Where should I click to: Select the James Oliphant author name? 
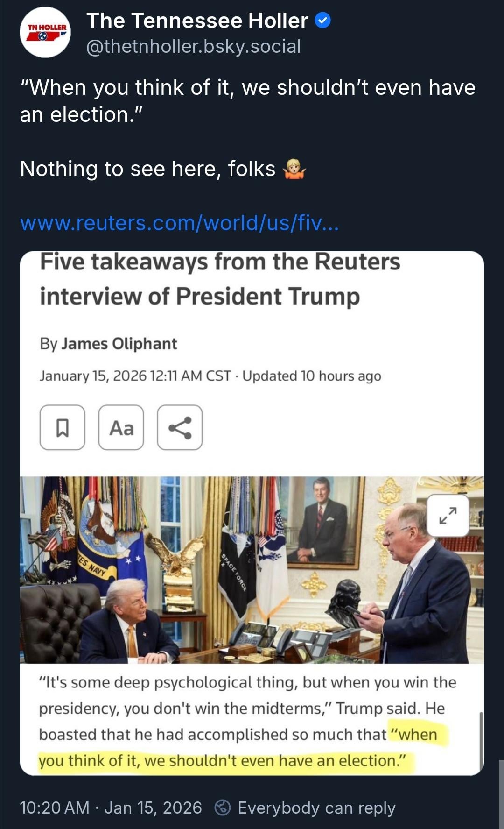pos(119,344)
